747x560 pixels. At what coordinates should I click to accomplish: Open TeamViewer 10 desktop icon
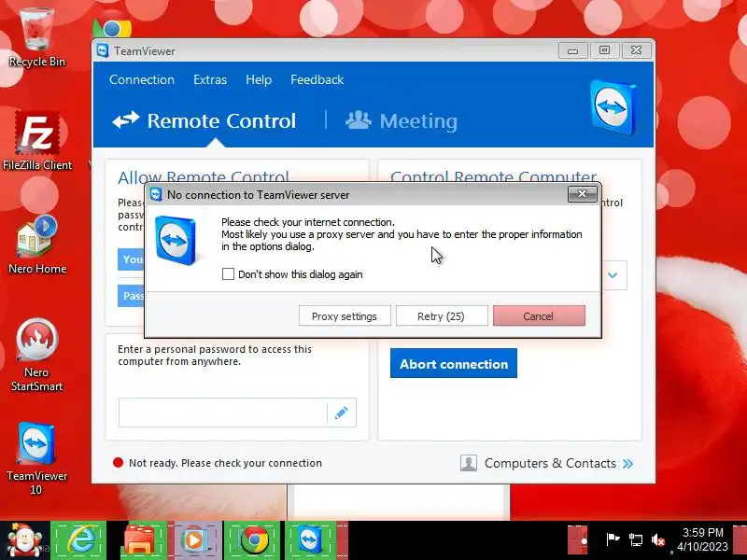point(36,459)
